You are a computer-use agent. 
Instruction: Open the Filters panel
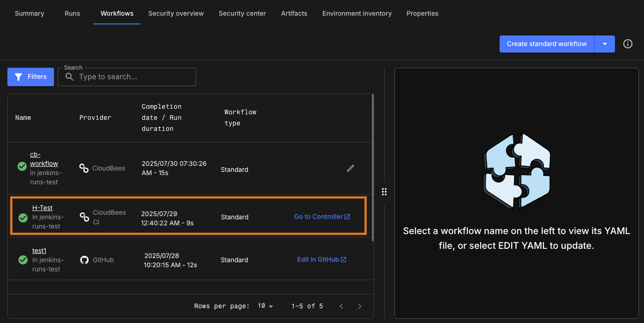pos(30,77)
